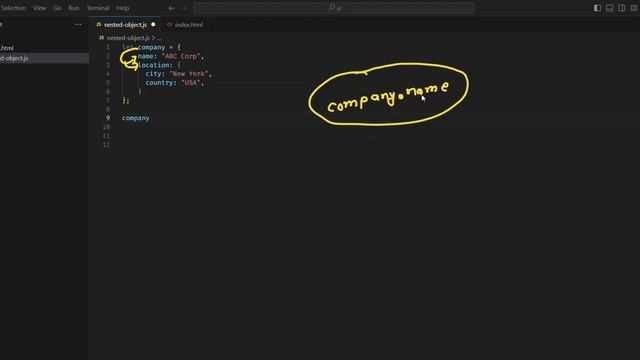Click the 'city' property key

(153, 74)
